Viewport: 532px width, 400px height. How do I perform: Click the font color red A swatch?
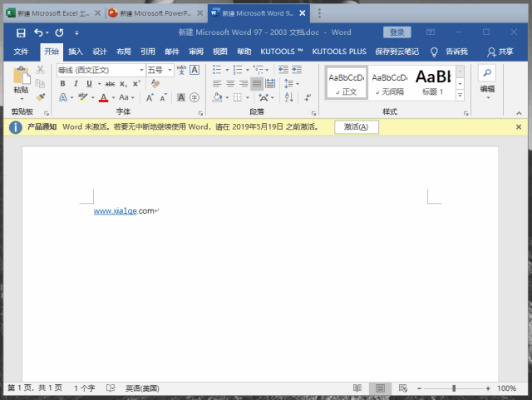pyautogui.click(x=103, y=98)
